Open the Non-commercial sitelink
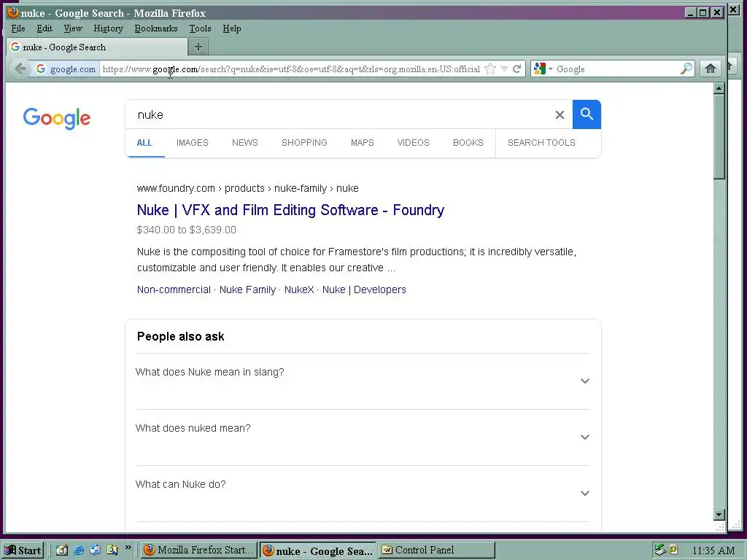 pyautogui.click(x=174, y=289)
